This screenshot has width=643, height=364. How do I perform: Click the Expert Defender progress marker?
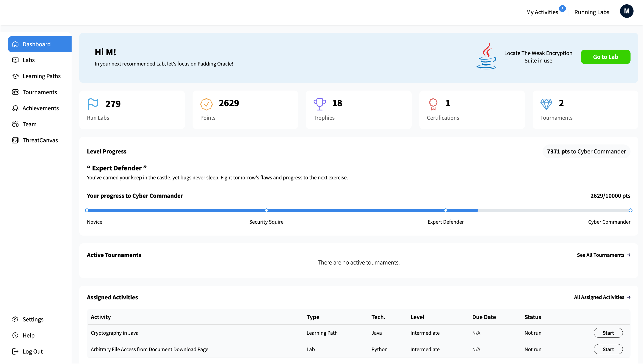tap(445, 210)
